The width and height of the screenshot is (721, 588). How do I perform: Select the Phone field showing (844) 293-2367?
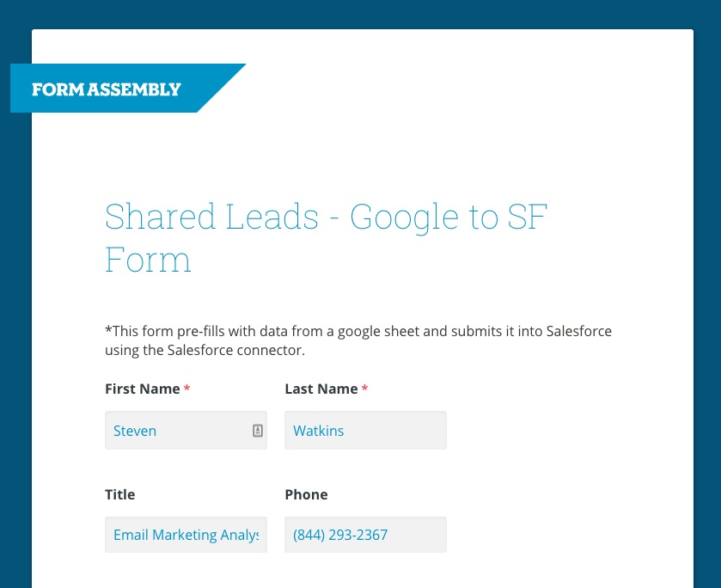coord(365,535)
